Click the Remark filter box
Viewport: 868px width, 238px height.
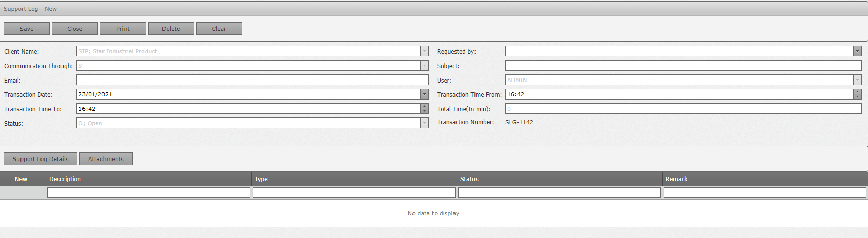tap(765, 192)
